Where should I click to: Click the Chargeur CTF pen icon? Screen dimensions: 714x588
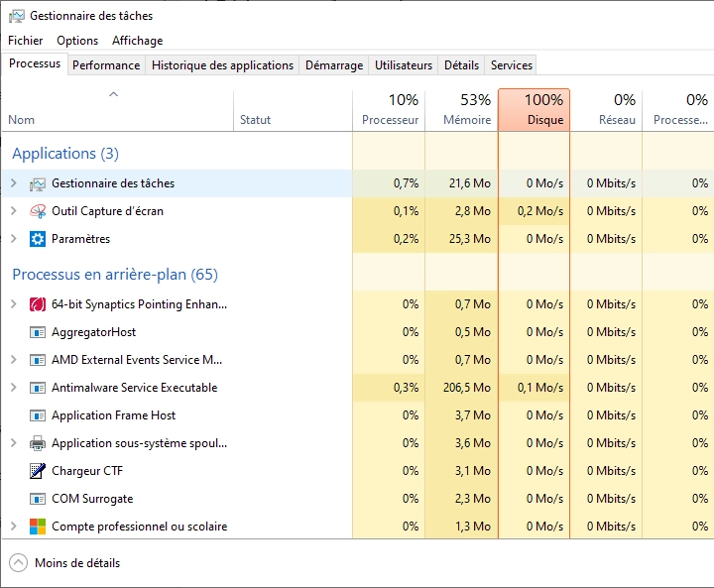click(x=38, y=471)
